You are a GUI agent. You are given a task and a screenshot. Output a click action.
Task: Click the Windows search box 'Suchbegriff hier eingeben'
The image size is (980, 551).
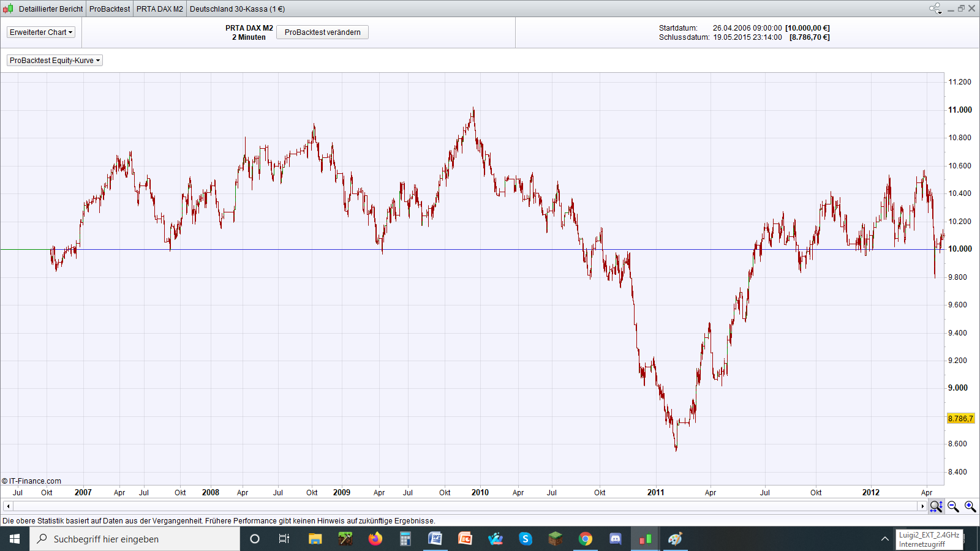coord(135,539)
